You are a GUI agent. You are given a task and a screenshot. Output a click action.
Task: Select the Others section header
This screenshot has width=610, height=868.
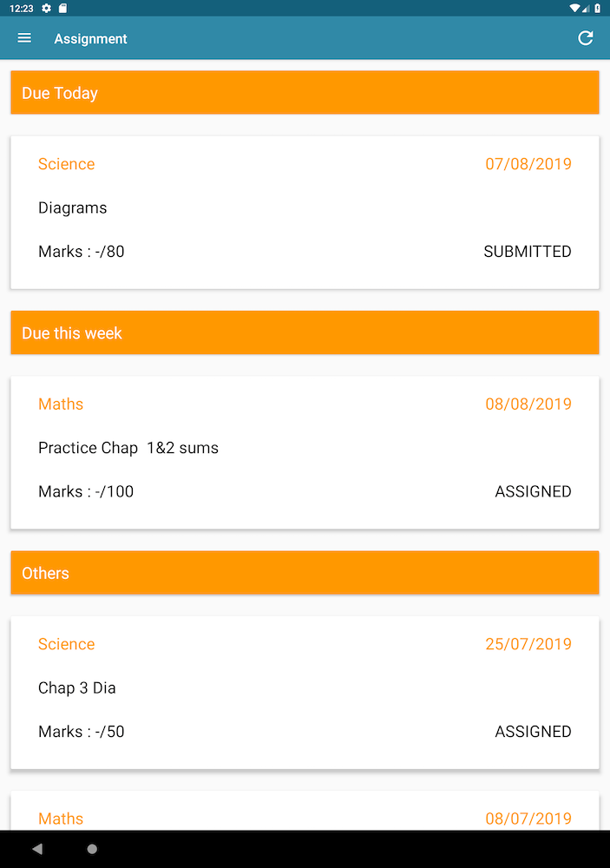pos(305,573)
